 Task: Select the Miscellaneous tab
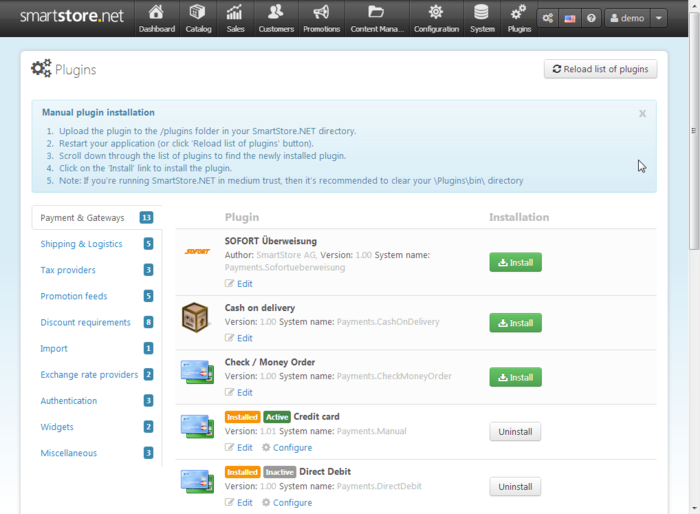click(96, 453)
